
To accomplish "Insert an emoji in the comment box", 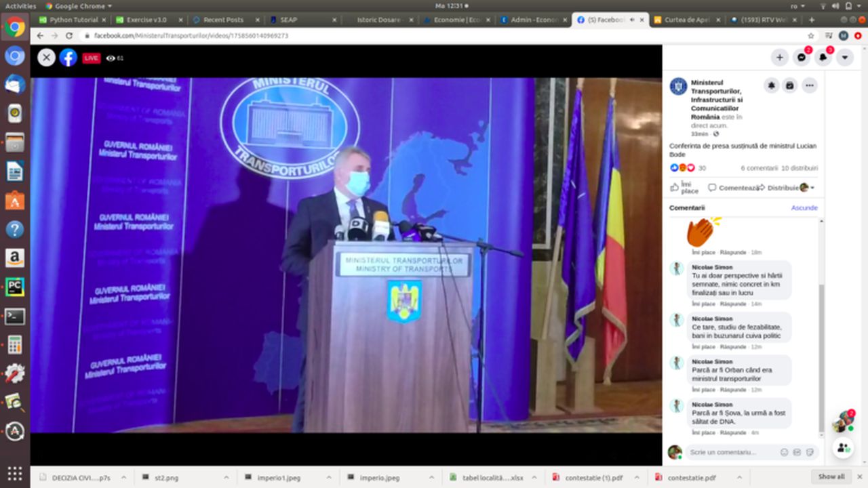I will (x=785, y=452).
